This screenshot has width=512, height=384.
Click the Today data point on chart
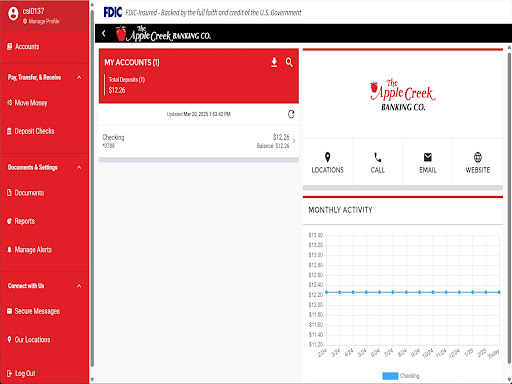[499, 292]
